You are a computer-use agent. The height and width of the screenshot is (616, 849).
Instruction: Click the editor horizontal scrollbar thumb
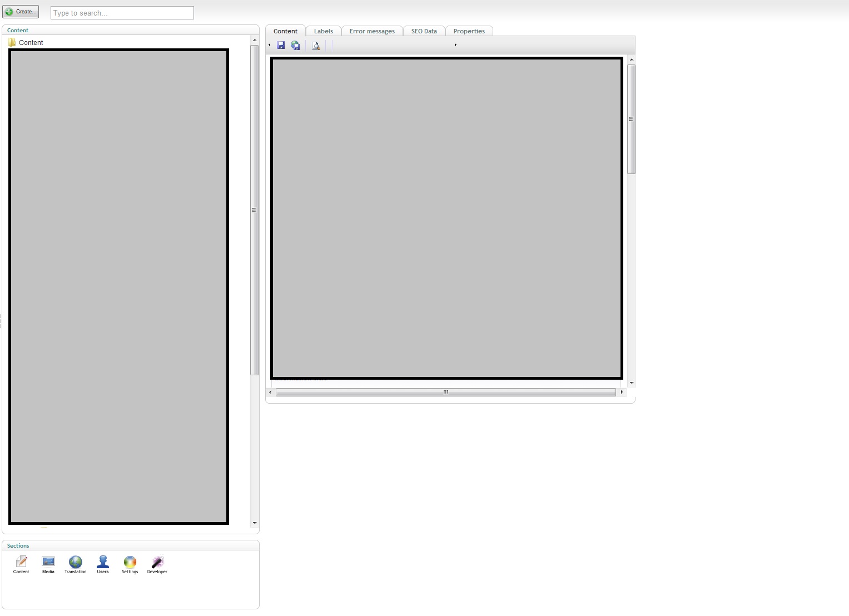445,393
